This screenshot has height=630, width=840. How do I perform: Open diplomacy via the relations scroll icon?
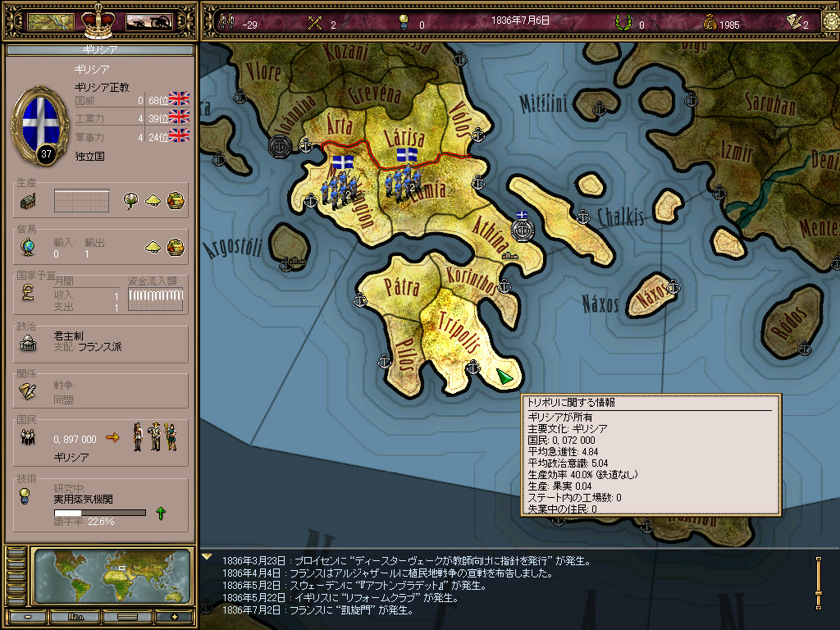pyautogui.click(x=28, y=391)
